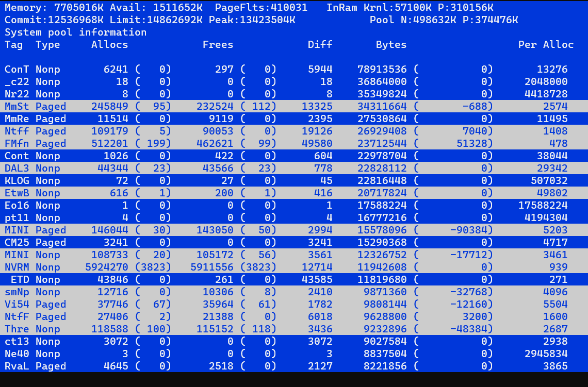Image resolution: width=588 pixels, height=387 pixels.
Task: Click the 'Type' column header
Action: point(47,45)
